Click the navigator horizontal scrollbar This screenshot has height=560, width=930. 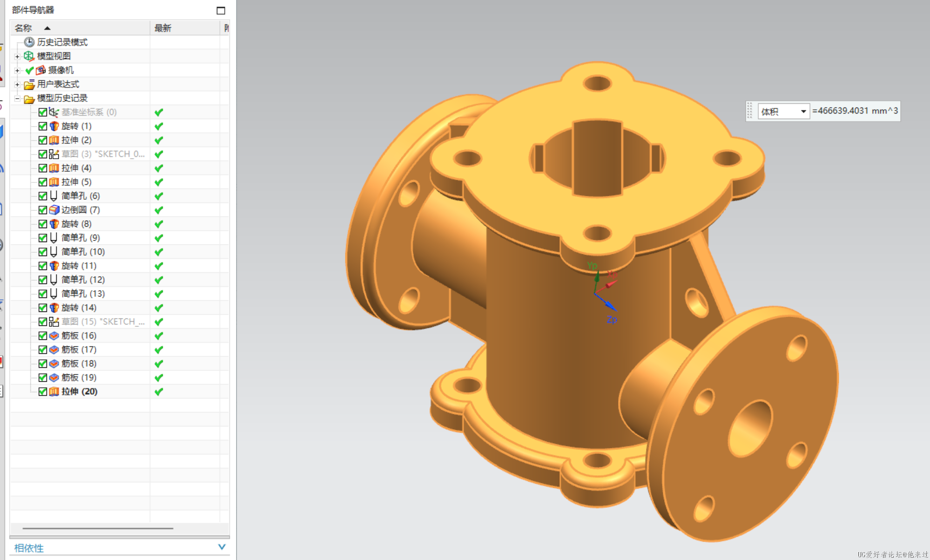tap(98, 528)
